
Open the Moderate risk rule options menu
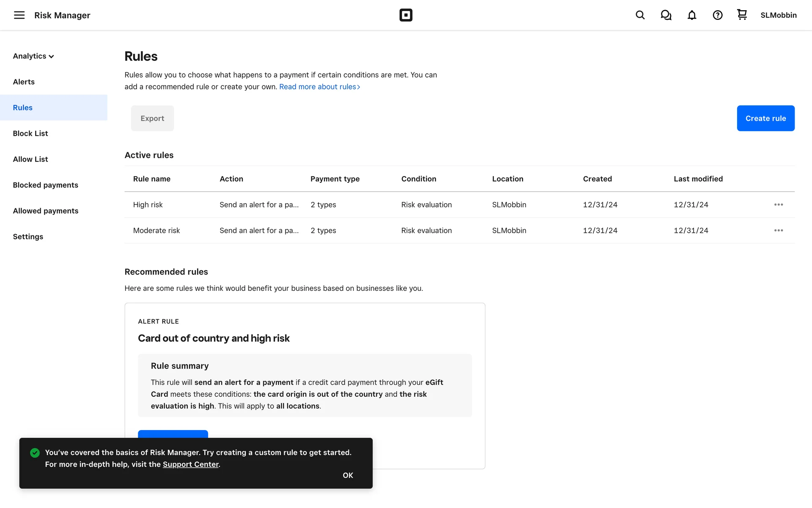pyautogui.click(x=778, y=231)
